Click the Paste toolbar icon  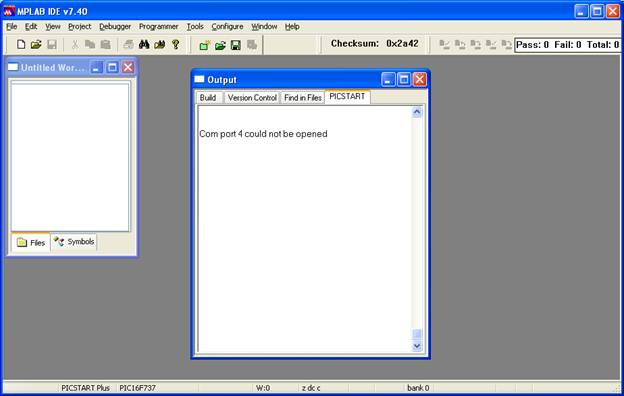click(x=105, y=44)
